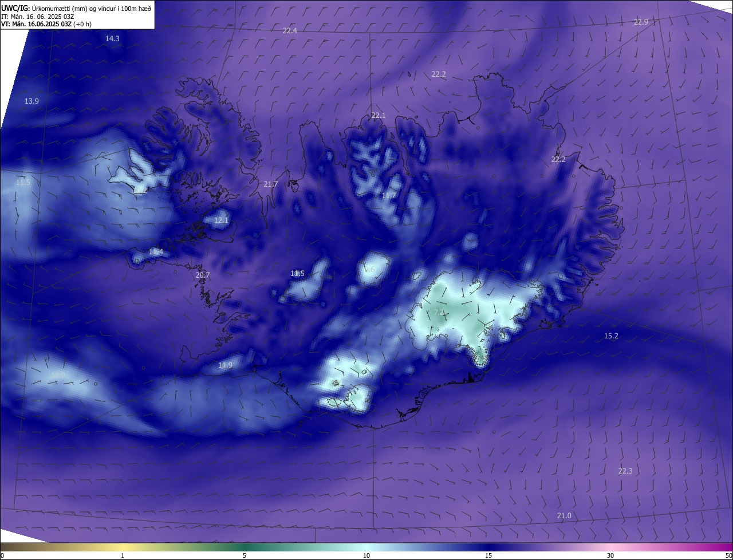Click the map value label 14.3

[x=112, y=38]
